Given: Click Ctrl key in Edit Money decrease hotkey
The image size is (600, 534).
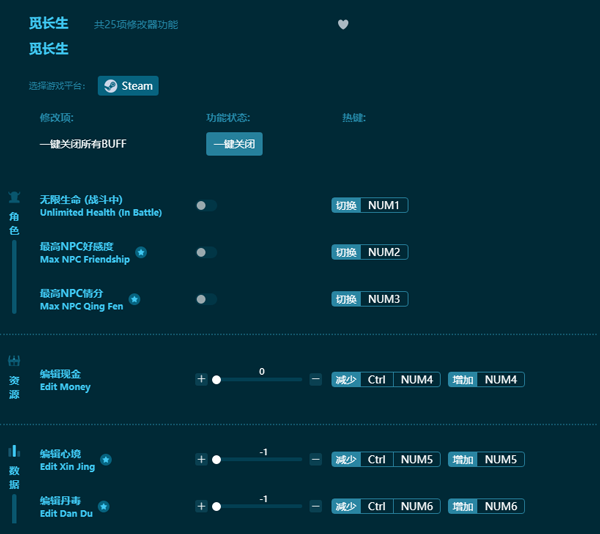Looking at the screenshot, I should [377, 379].
